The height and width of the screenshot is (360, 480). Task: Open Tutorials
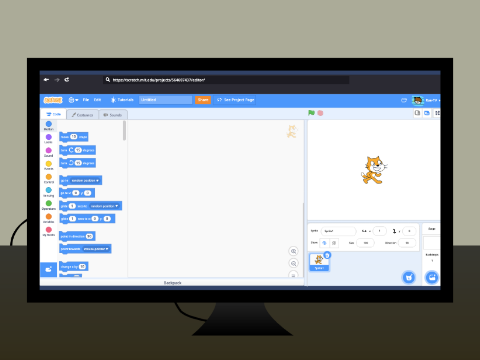click(122, 100)
